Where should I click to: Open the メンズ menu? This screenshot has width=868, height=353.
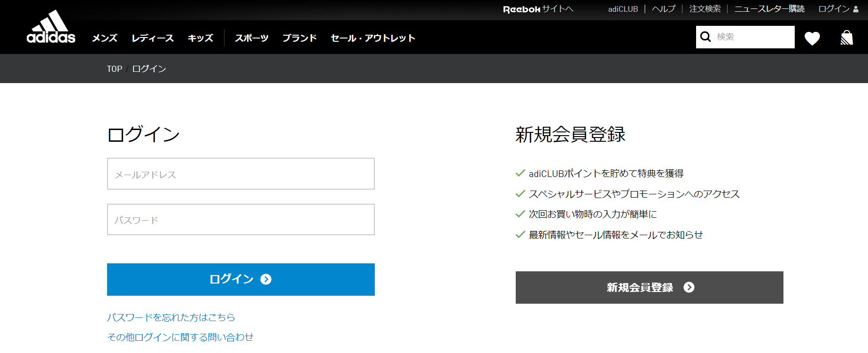pyautogui.click(x=104, y=38)
